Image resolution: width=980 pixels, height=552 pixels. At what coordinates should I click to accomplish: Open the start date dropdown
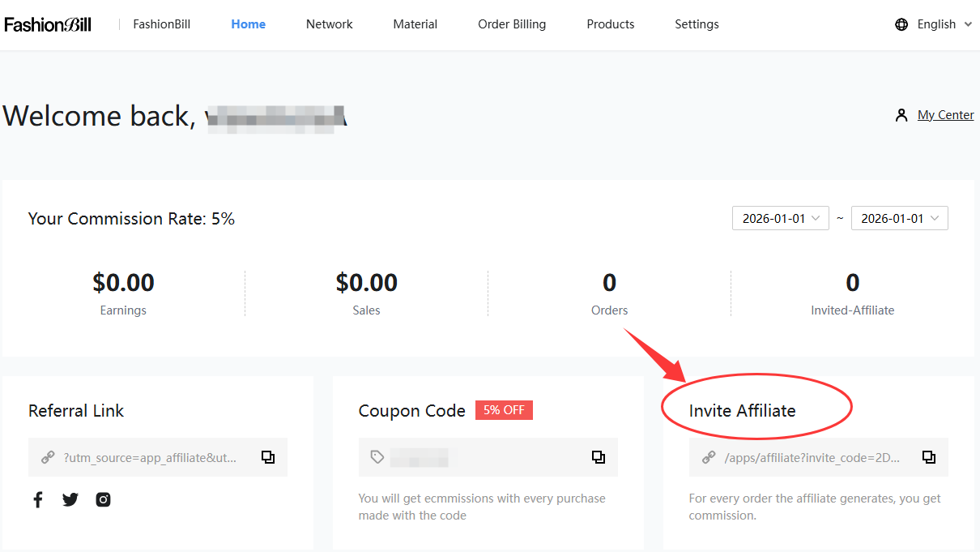(x=780, y=218)
